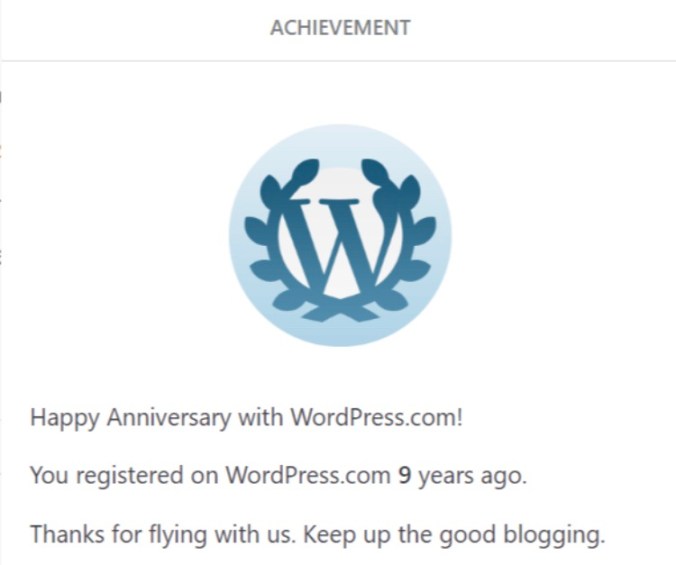The width and height of the screenshot is (676, 565).
Task: Click the left laurel branch of the badge
Action: 269,240
